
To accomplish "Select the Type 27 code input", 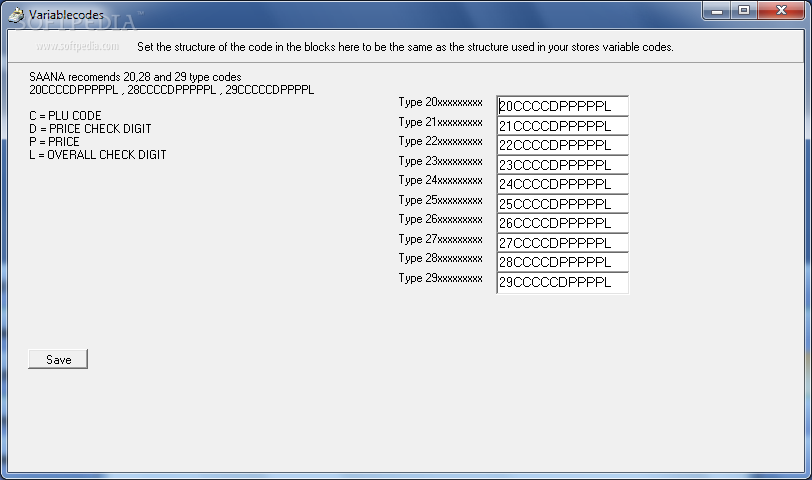I will [x=562, y=242].
